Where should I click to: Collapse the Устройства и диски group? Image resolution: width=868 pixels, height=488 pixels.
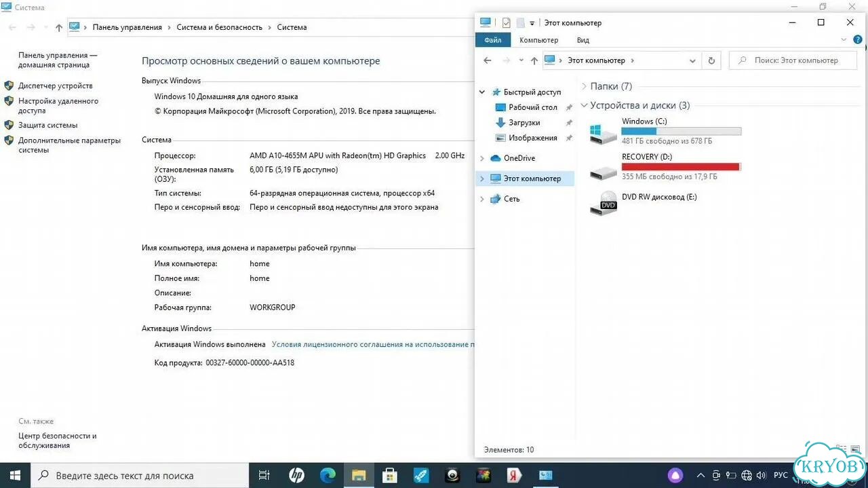coord(585,105)
